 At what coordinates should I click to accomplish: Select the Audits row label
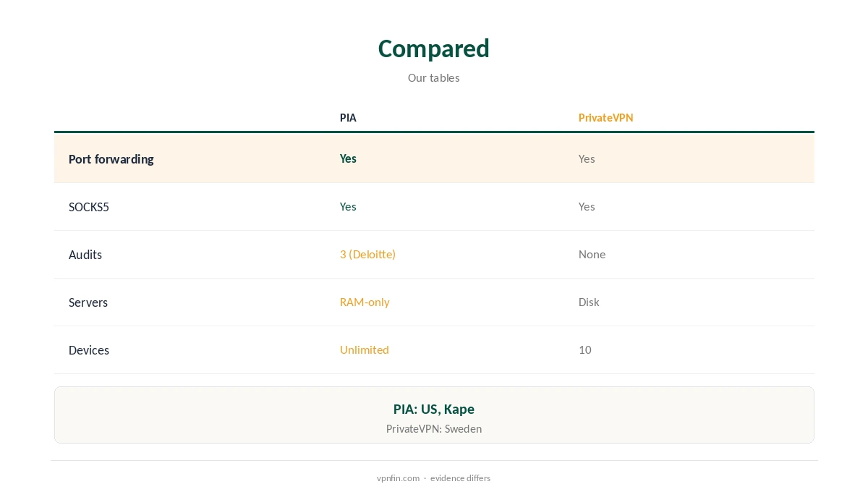pos(85,254)
